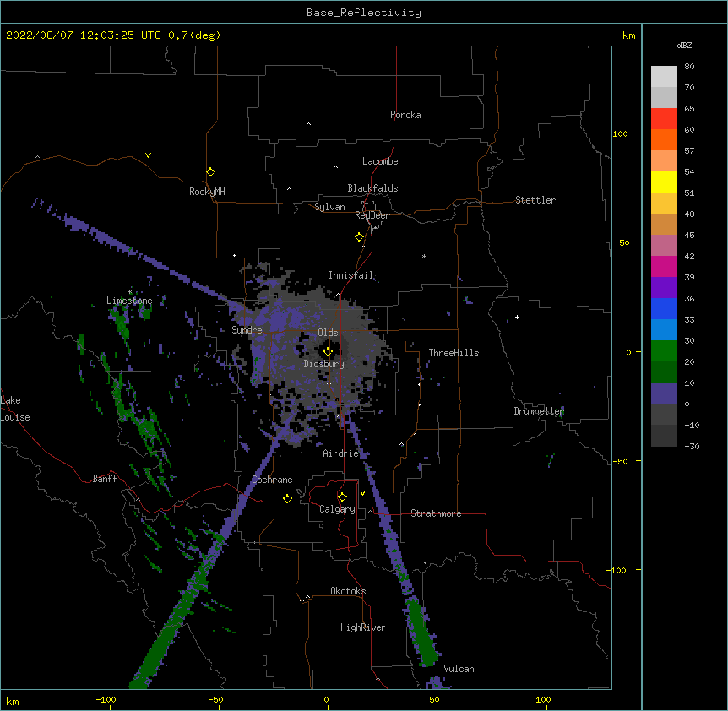Click the Lacombe city label
The height and width of the screenshot is (711, 728).
380,161
